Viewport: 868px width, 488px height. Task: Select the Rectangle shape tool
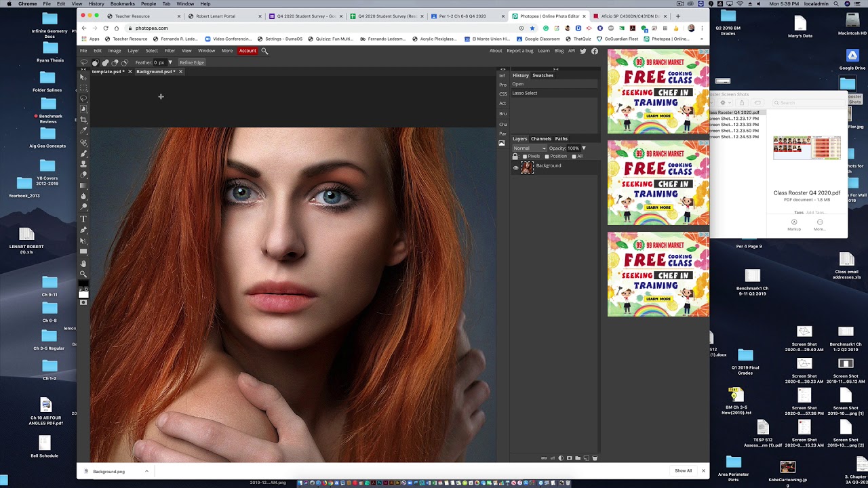tap(83, 251)
